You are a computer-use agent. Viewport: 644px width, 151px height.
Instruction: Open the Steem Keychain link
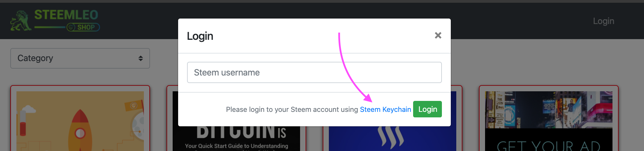pyautogui.click(x=385, y=109)
